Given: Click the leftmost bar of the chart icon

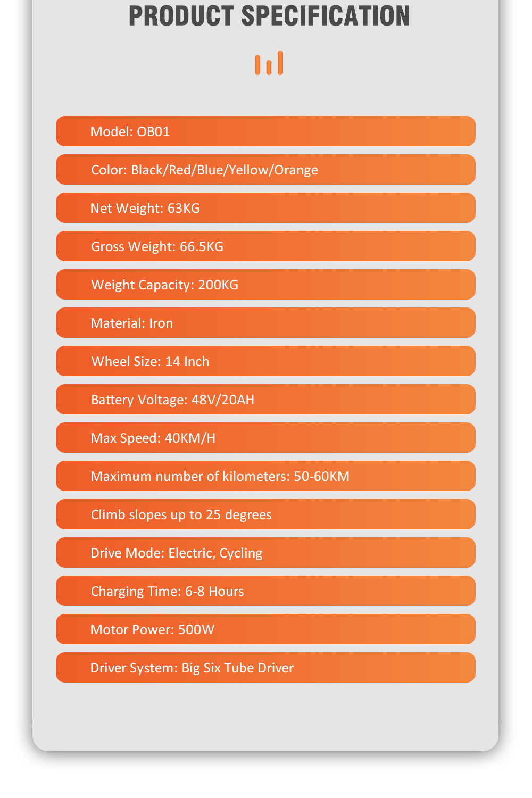Looking at the screenshot, I should [257, 65].
